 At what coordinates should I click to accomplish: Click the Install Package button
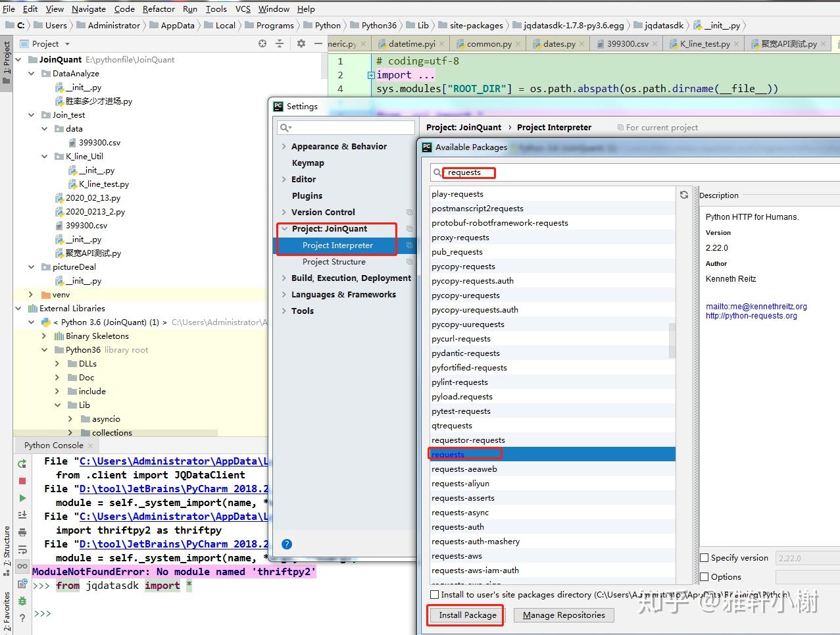(x=468, y=615)
